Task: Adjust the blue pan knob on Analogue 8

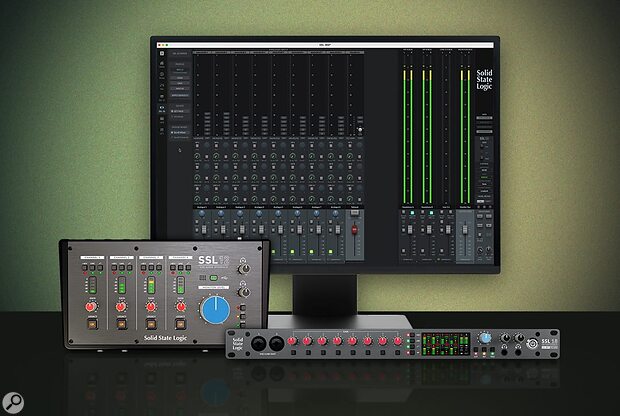Action: pos(335,214)
